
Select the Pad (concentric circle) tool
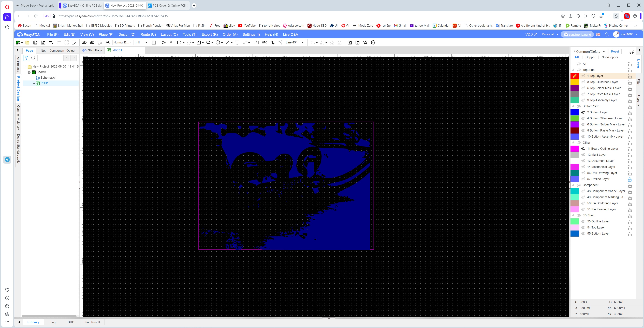164,43
